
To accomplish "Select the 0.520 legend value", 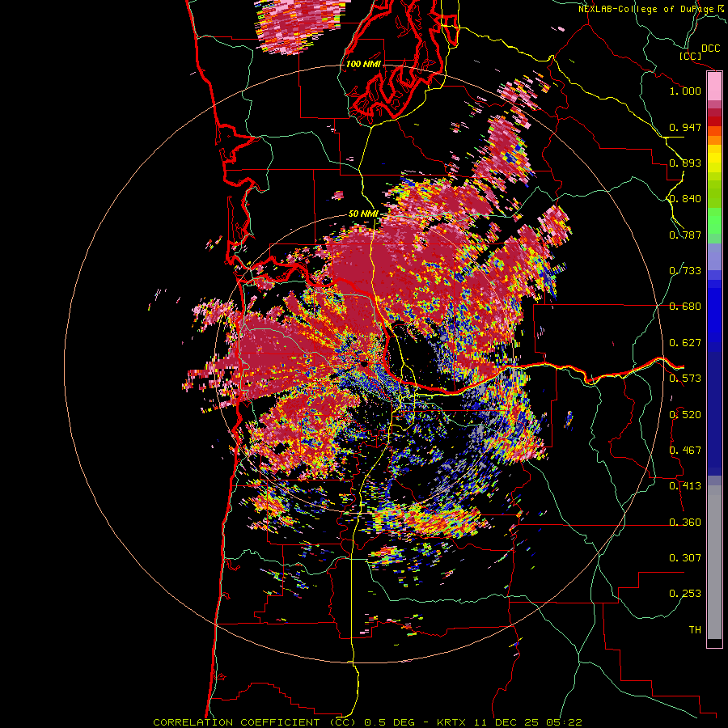I will pyautogui.click(x=685, y=415).
